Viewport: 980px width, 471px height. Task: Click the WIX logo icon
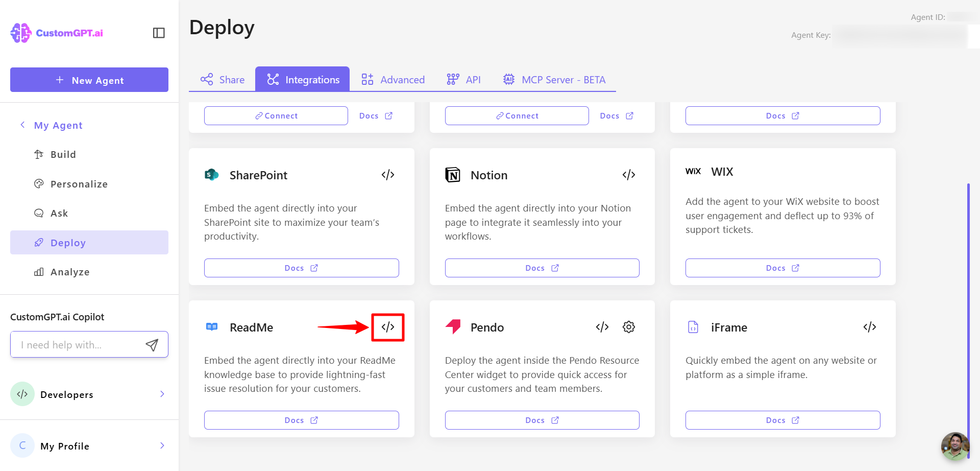coord(693,171)
